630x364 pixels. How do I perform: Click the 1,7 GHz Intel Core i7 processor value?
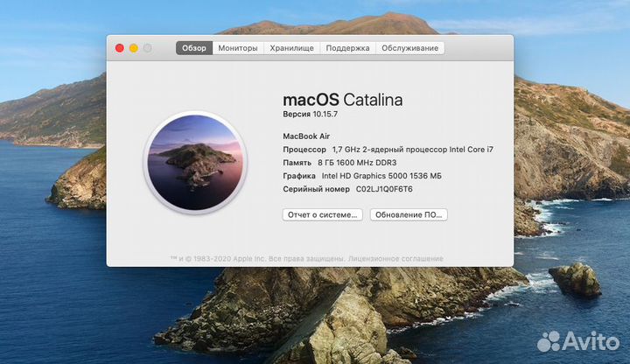(x=413, y=150)
